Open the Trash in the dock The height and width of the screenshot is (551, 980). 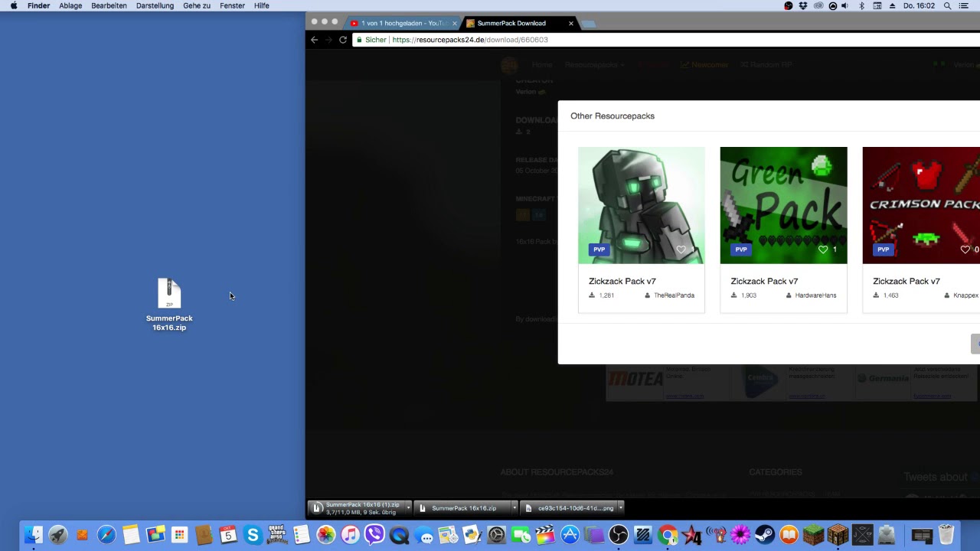pos(946,535)
